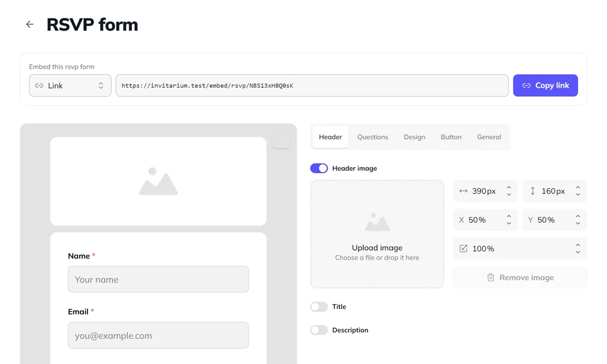
Task: Click the link chain icon in Link dropdown
Action: coord(39,86)
